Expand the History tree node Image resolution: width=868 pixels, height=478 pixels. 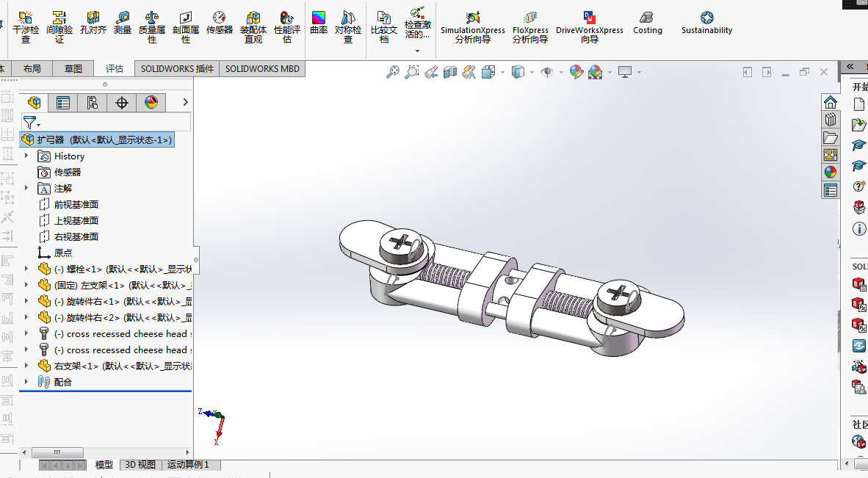pos(26,156)
